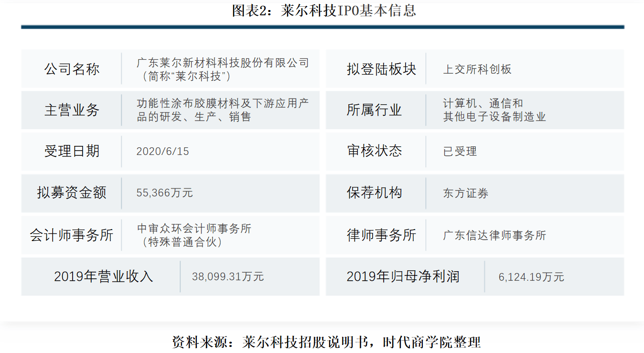The width and height of the screenshot is (644, 353).
Task: Click the amount 55,366万元
Action: [x=165, y=193]
